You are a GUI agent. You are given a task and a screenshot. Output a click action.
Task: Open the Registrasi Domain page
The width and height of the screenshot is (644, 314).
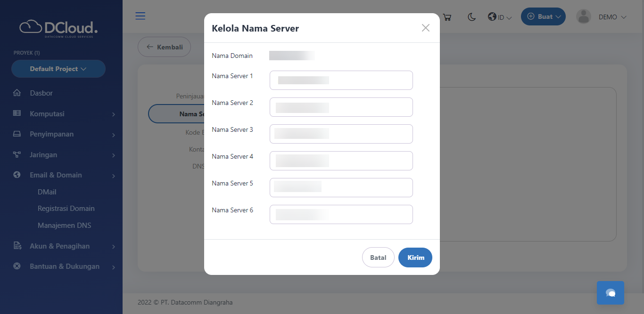coord(66,208)
